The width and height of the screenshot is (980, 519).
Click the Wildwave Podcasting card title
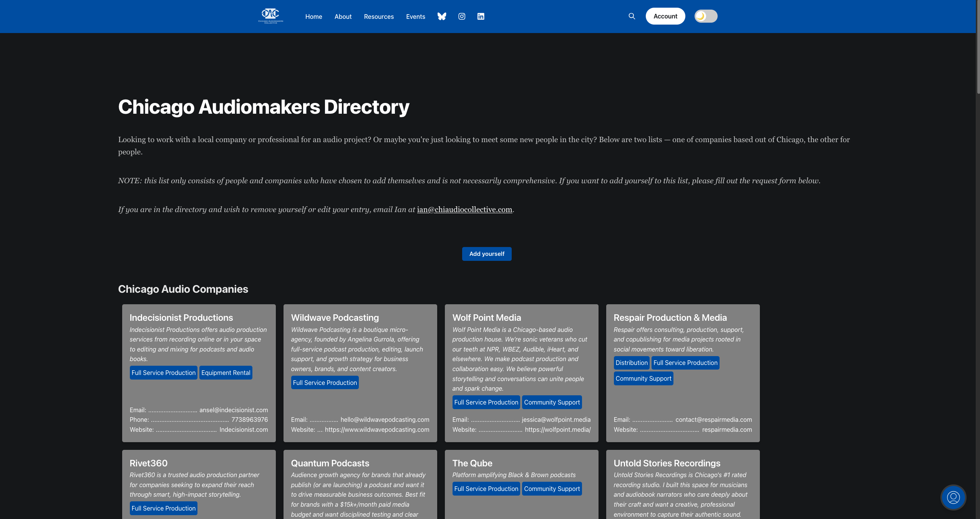click(335, 318)
